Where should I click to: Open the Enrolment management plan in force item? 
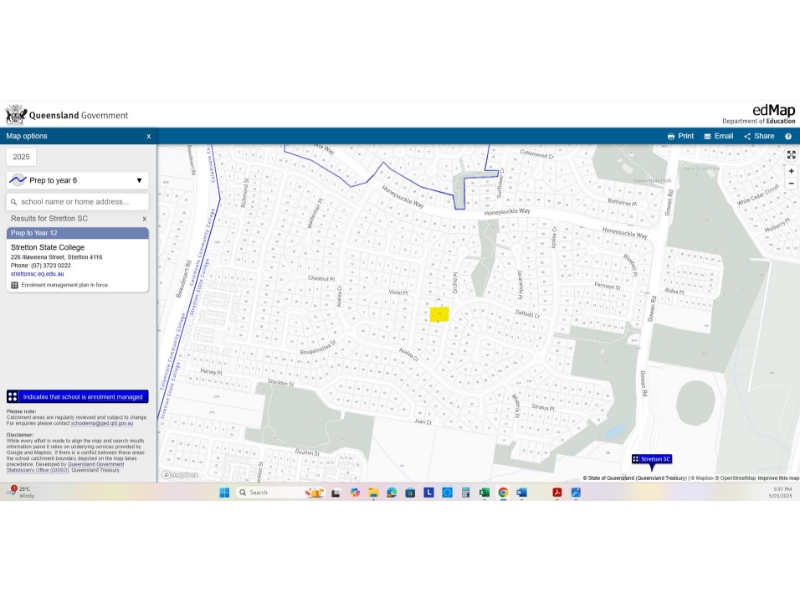(64, 285)
